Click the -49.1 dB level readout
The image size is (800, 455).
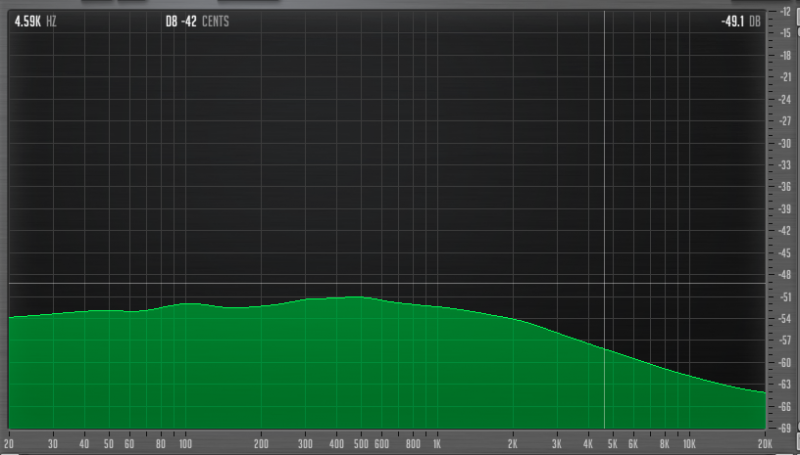(742, 19)
